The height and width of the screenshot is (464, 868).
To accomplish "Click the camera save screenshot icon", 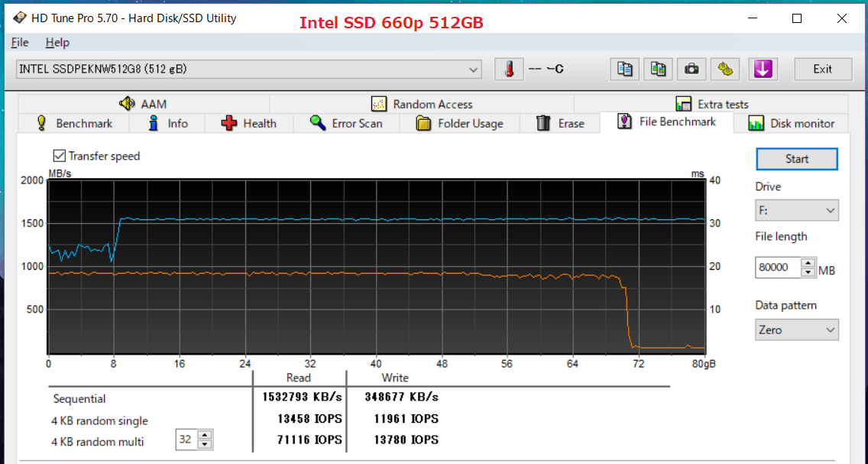I will point(691,70).
